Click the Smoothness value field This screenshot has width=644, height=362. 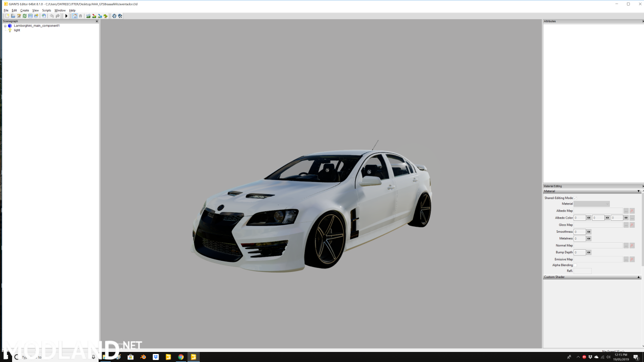tap(580, 232)
